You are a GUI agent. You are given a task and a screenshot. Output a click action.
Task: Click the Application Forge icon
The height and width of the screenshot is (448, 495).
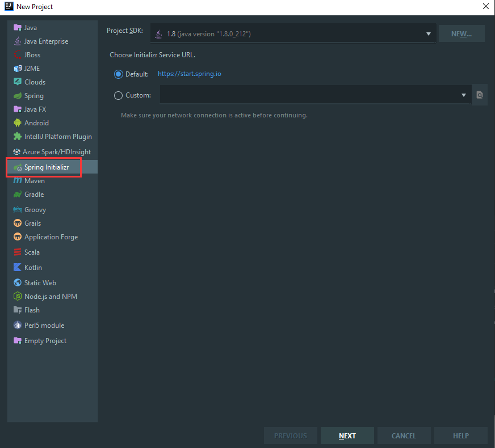(18, 237)
